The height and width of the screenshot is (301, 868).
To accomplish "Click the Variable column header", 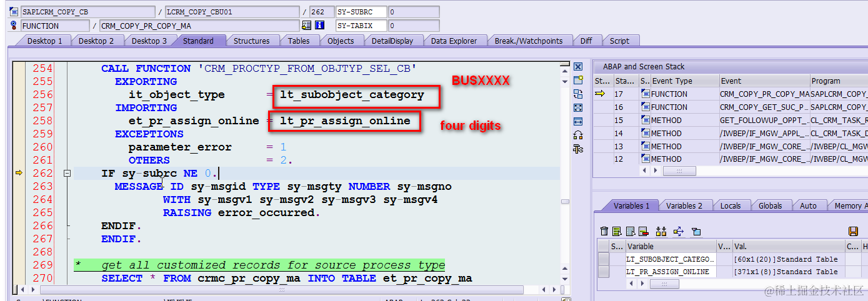I will click(670, 246).
